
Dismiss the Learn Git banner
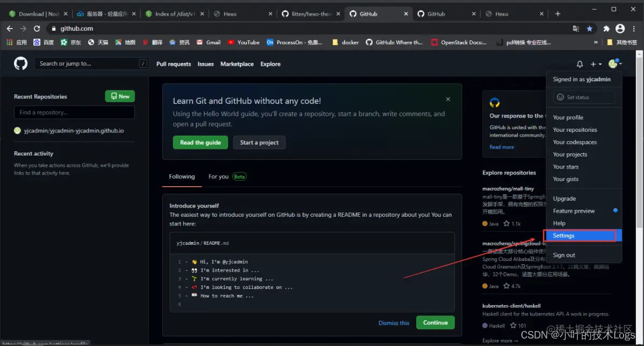pyautogui.click(x=448, y=99)
